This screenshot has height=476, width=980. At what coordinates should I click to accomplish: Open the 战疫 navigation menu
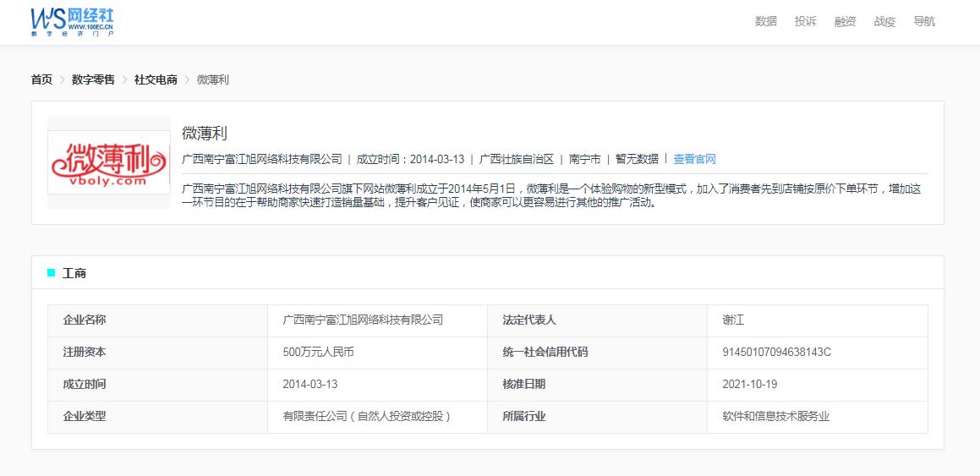[884, 21]
